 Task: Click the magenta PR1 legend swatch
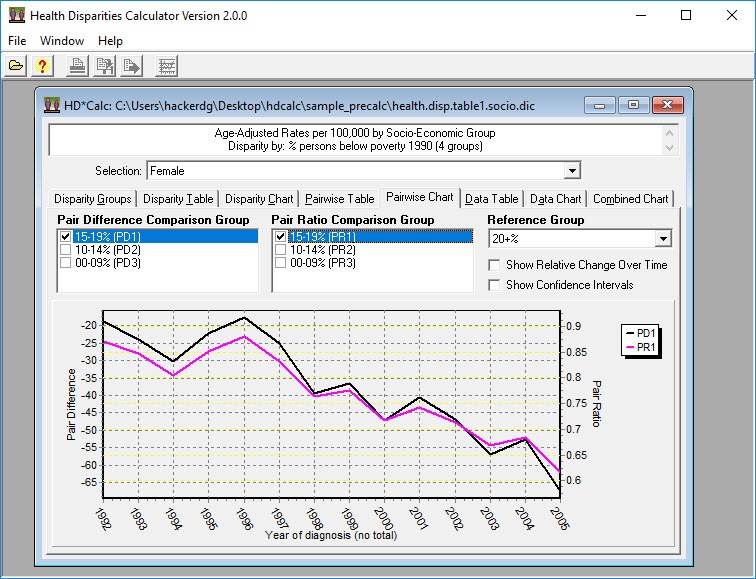[631, 347]
